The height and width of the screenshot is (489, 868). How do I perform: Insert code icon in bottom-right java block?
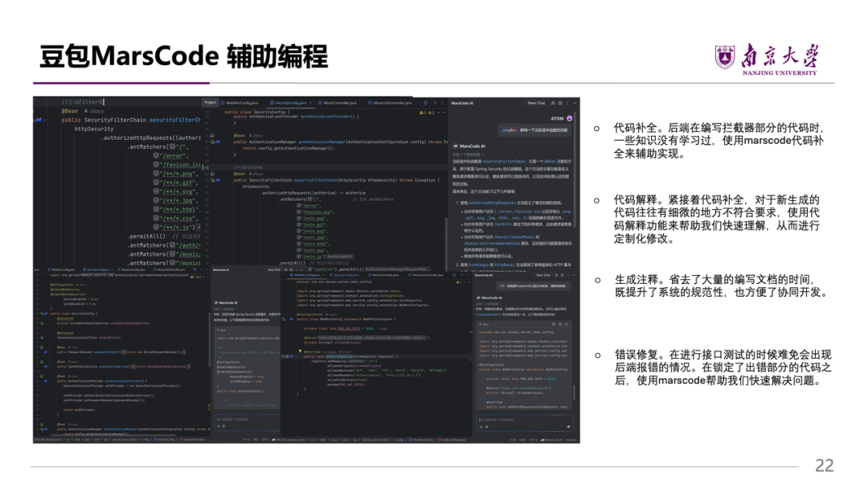[559, 324]
